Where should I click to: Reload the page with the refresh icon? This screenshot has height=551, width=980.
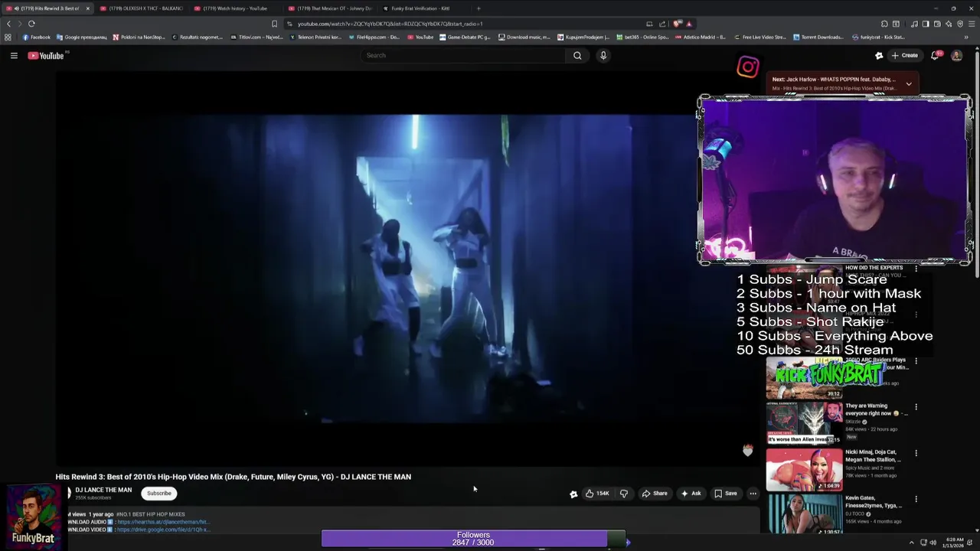pos(31,24)
